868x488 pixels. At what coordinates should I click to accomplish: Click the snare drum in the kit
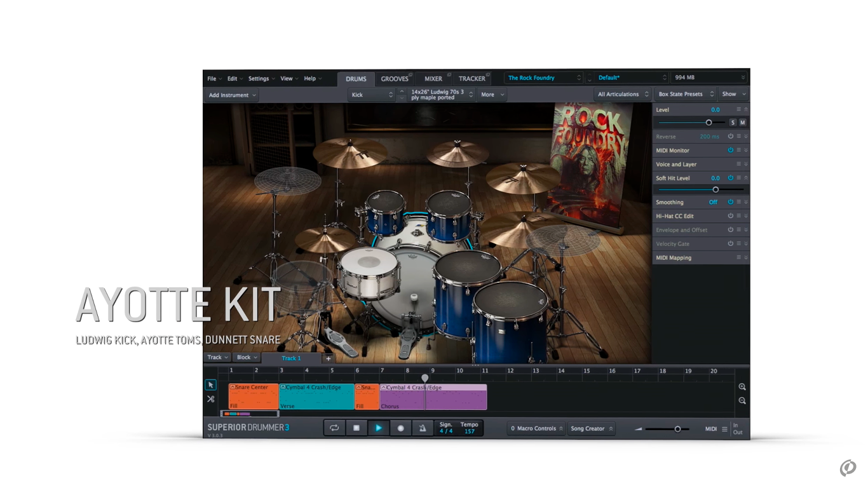click(x=369, y=273)
